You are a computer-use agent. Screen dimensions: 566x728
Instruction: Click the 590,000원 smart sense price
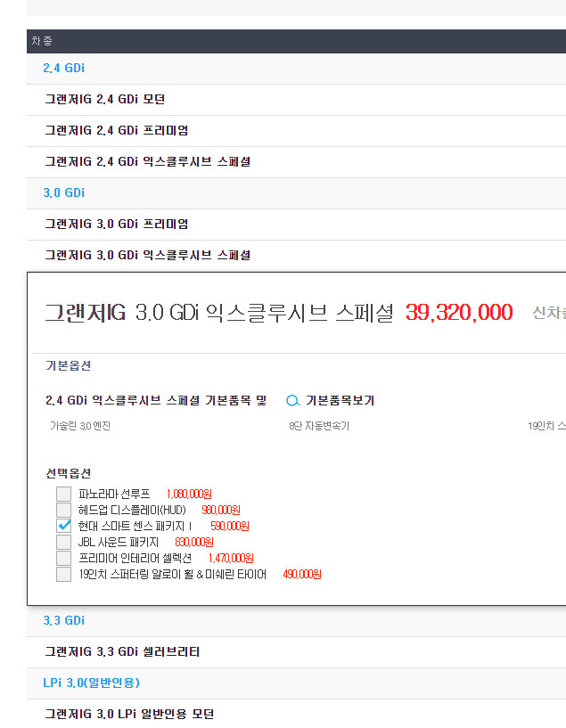(x=230, y=526)
